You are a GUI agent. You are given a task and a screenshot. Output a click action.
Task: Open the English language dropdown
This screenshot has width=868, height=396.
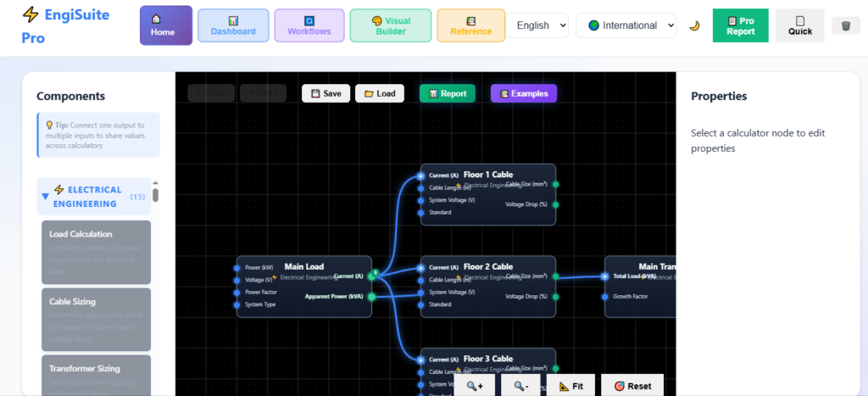(x=537, y=25)
